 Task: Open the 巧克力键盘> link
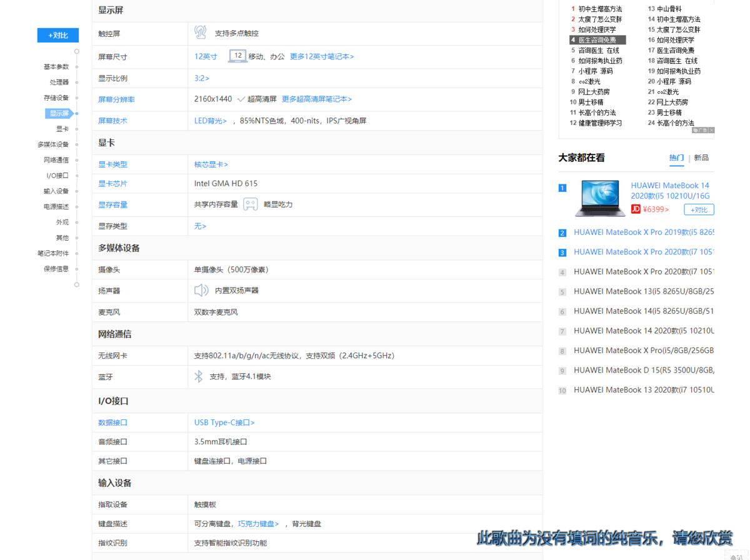[x=259, y=524]
